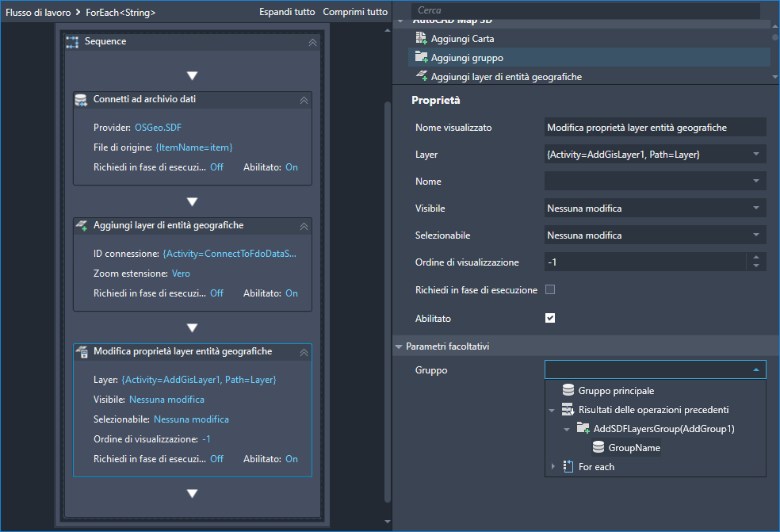The width and height of the screenshot is (780, 532).
Task: Click the Aggiungi gruppo folder icon
Action: [x=422, y=57]
